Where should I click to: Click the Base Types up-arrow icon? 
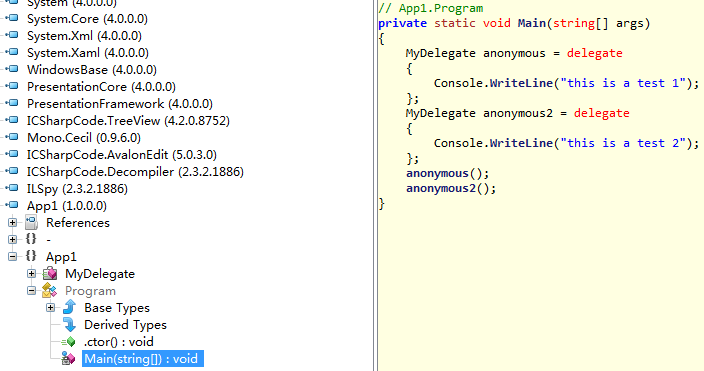click(x=70, y=307)
